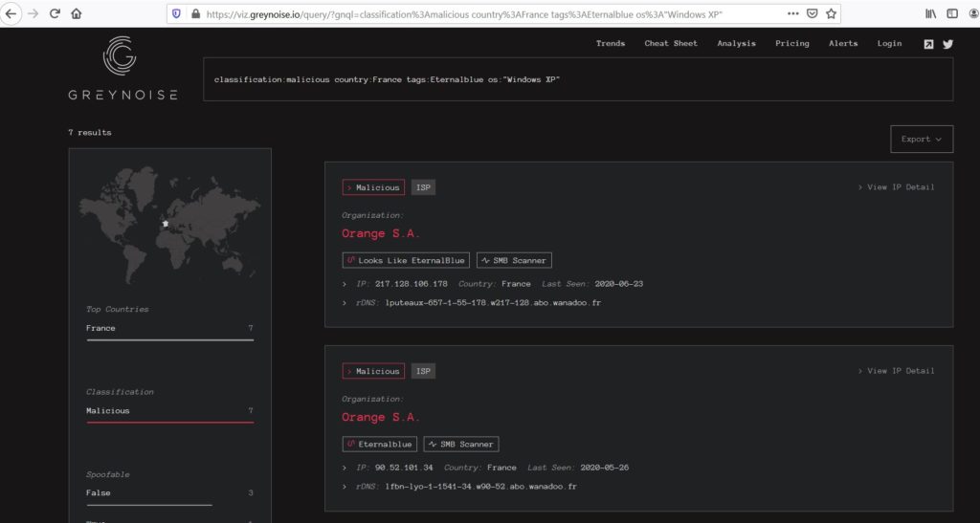The height and width of the screenshot is (523, 980).
Task: Click the Looks Like EternalBlue tag
Action: pyautogui.click(x=406, y=260)
